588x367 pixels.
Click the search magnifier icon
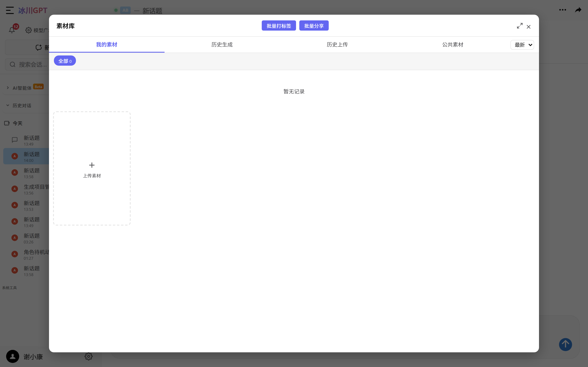pos(13,64)
